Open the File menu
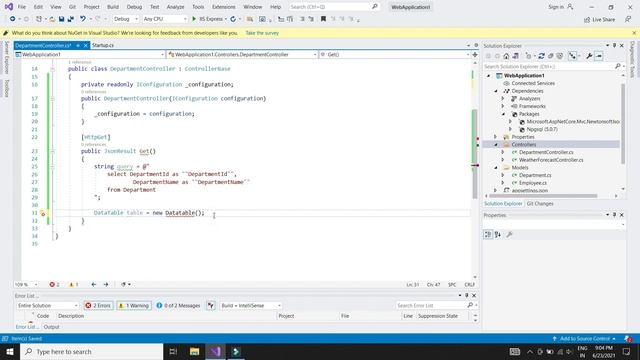 (x=22, y=7)
